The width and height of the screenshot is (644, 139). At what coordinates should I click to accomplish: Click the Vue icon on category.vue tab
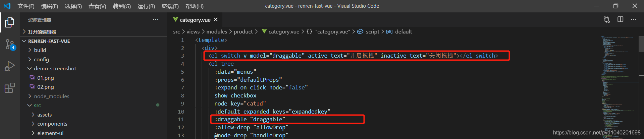(175, 20)
